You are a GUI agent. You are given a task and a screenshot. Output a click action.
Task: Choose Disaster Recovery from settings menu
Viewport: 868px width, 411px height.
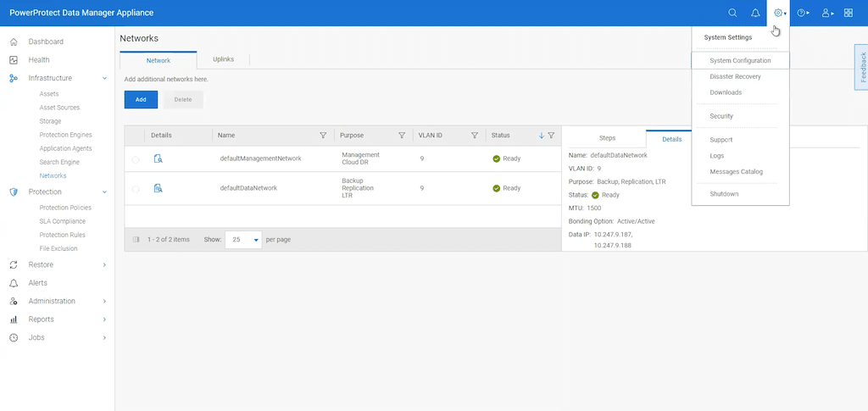[x=735, y=76]
